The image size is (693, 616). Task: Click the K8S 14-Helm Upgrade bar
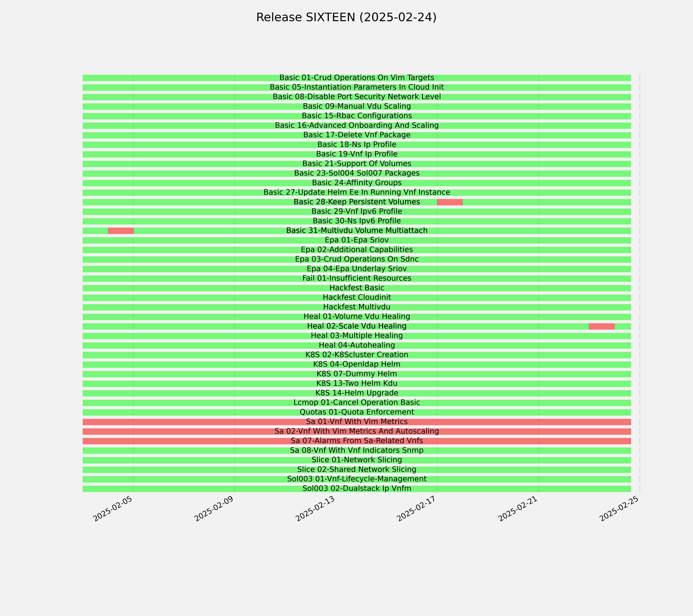357,393
